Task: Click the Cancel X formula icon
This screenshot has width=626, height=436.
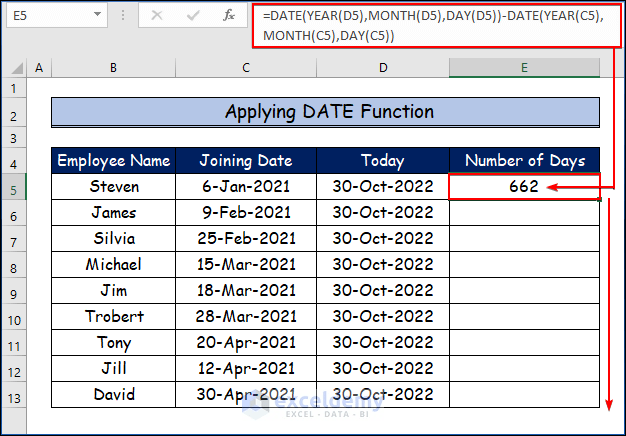Action: pos(157,16)
